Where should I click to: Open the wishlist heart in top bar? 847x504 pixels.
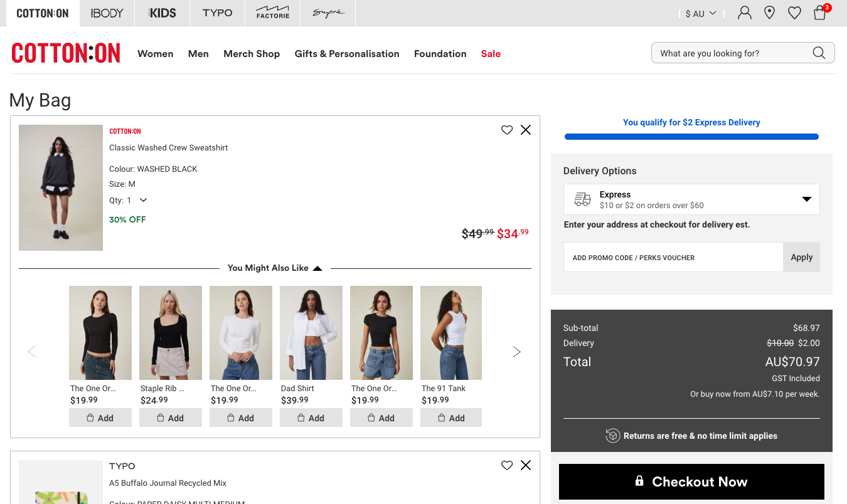tap(795, 13)
